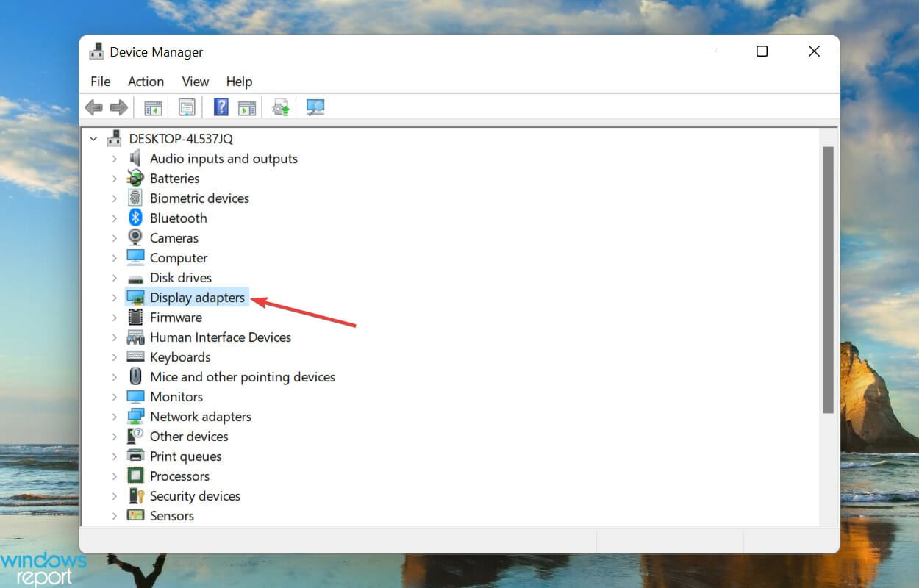Image resolution: width=919 pixels, height=588 pixels.
Task: Click the Forward arrow toolbar icon
Action: (118, 108)
